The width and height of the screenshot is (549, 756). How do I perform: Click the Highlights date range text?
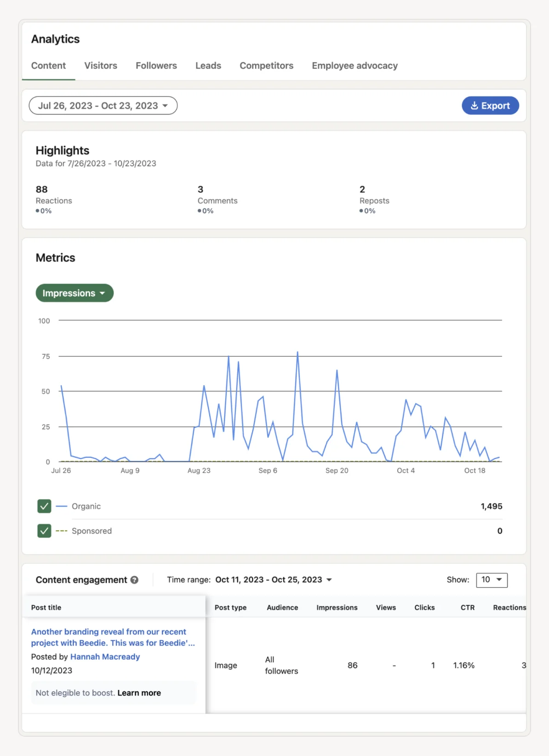96,164
